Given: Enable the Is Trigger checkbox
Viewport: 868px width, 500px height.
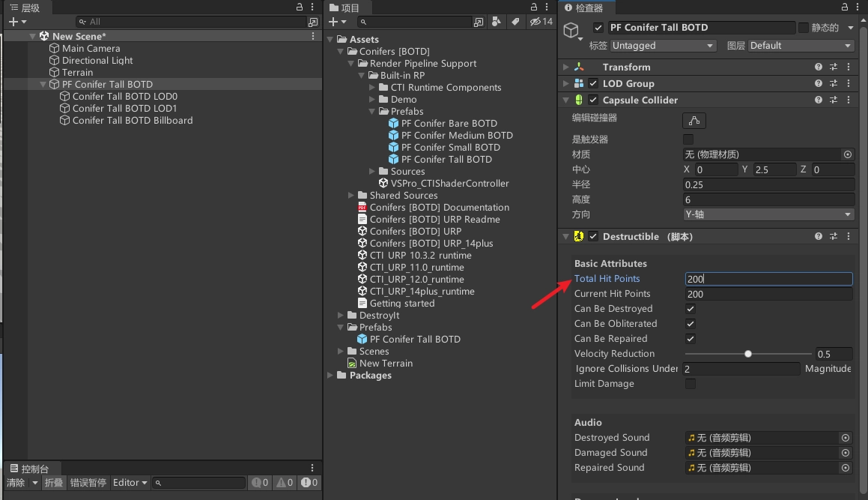Looking at the screenshot, I should click(688, 139).
